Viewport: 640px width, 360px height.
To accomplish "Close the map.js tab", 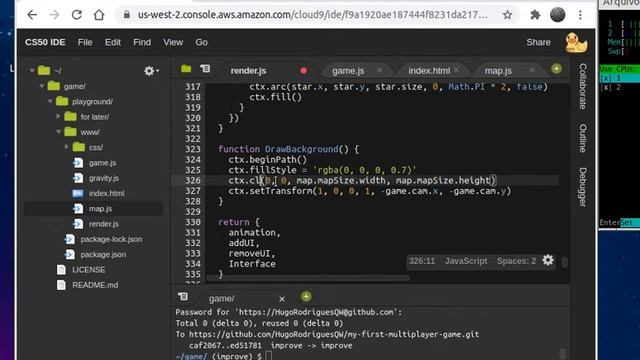I will tap(532, 70).
